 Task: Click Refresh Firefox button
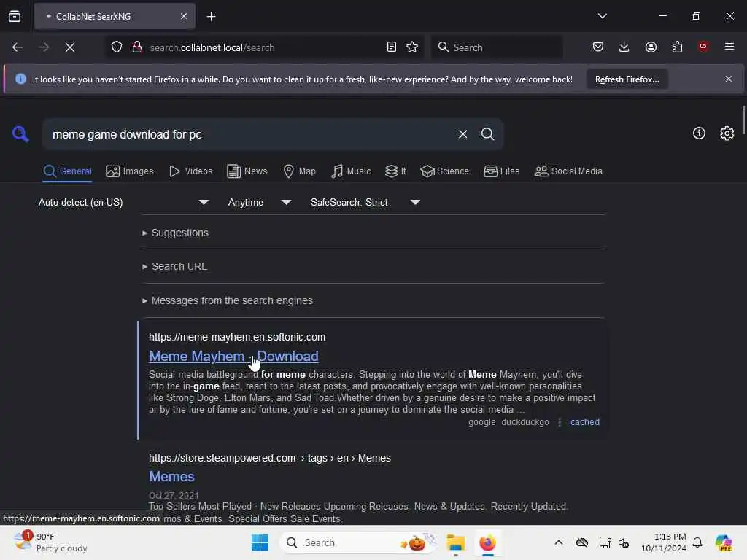pos(627,79)
